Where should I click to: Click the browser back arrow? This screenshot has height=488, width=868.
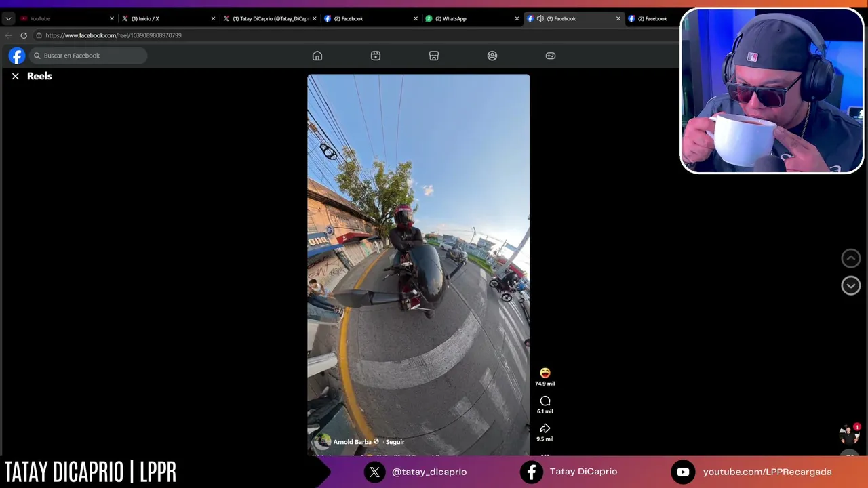tap(8, 35)
